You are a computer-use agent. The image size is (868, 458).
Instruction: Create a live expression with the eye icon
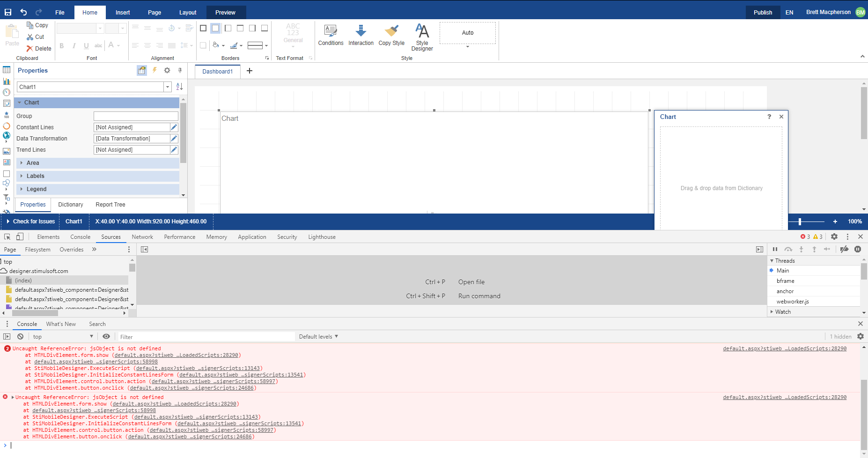point(106,337)
